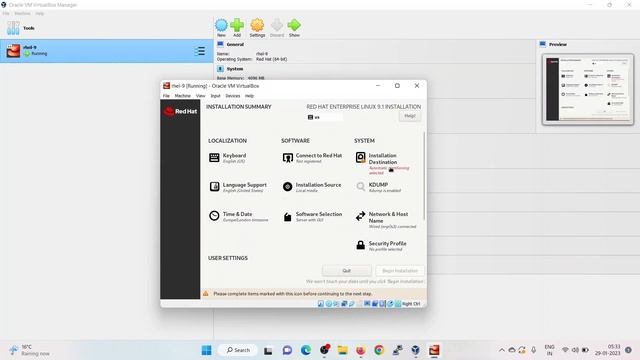Viewport: 640px width, 360px height.
Task: Open the VM window View menu
Action: click(x=200, y=96)
